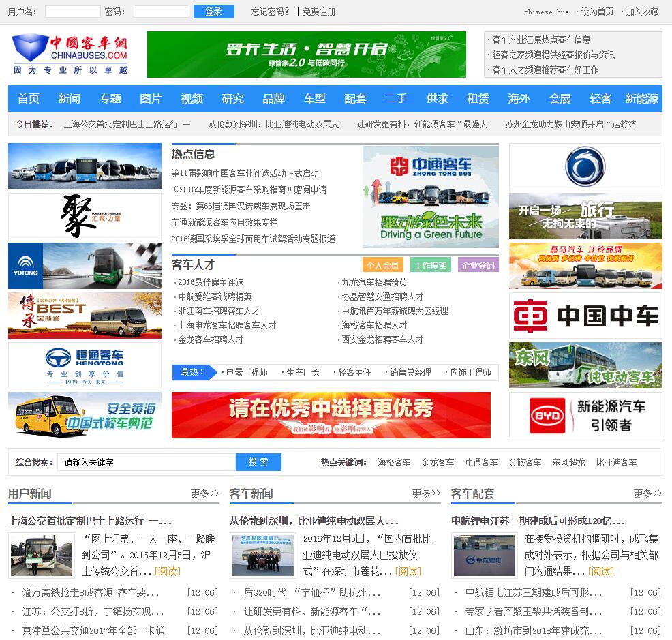Image resolution: width=672 pixels, height=640 pixels.
Task: Open the BYD 新能源汽车 logo banner
Action: [x=585, y=415]
